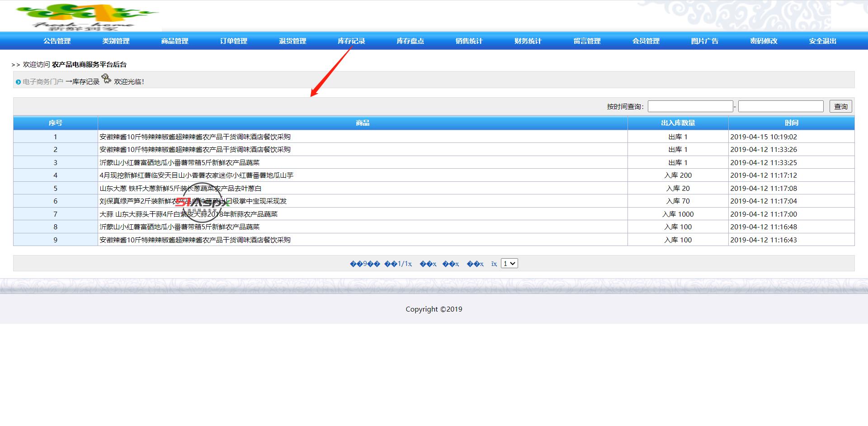
Task: Click the product 大蒜 山东大蒜头干蒜4斤
Action: (x=189, y=214)
